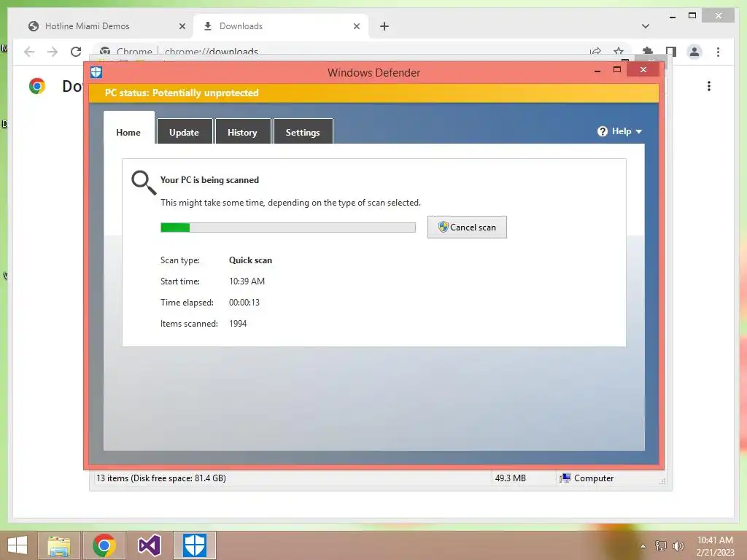The height and width of the screenshot is (560, 747).
Task: Click the Computer status bar entry
Action: 587,478
